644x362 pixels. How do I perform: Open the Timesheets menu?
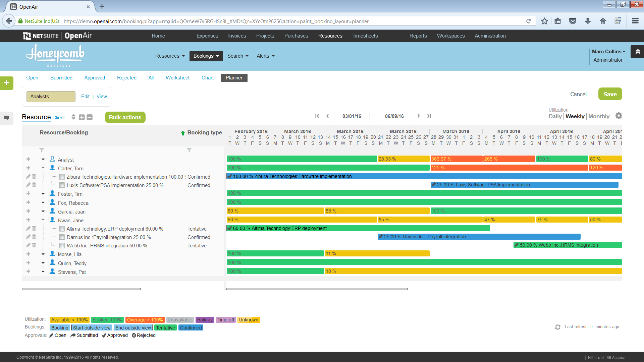(x=365, y=36)
